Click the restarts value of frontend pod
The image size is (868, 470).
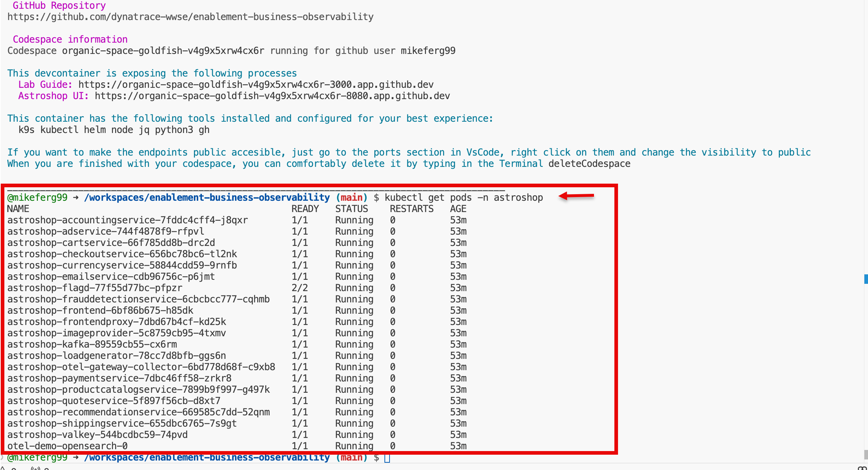pos(392,310)
